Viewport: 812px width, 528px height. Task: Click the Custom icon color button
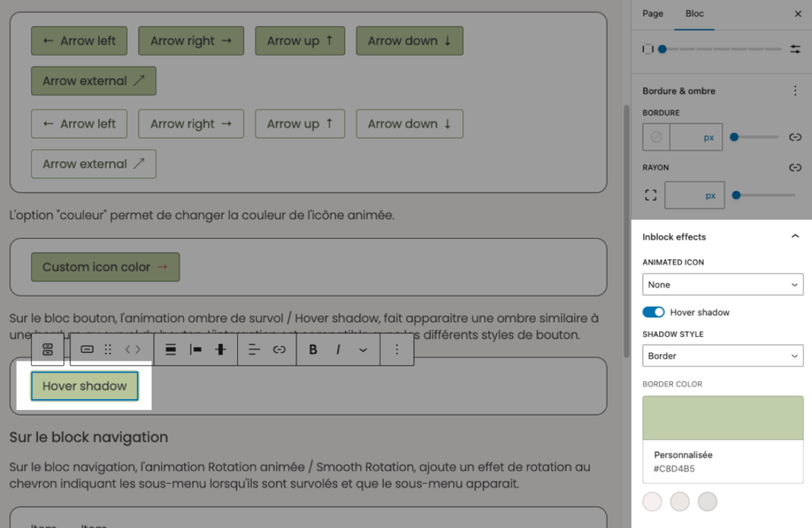coord(105,267)
